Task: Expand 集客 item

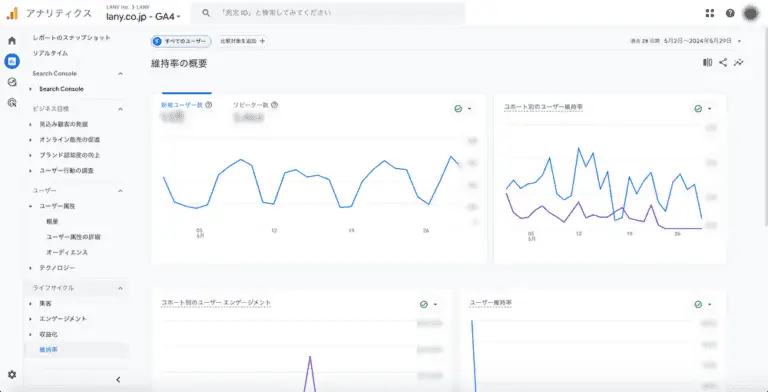Action: pyautogui.click(x=30, y=303)
